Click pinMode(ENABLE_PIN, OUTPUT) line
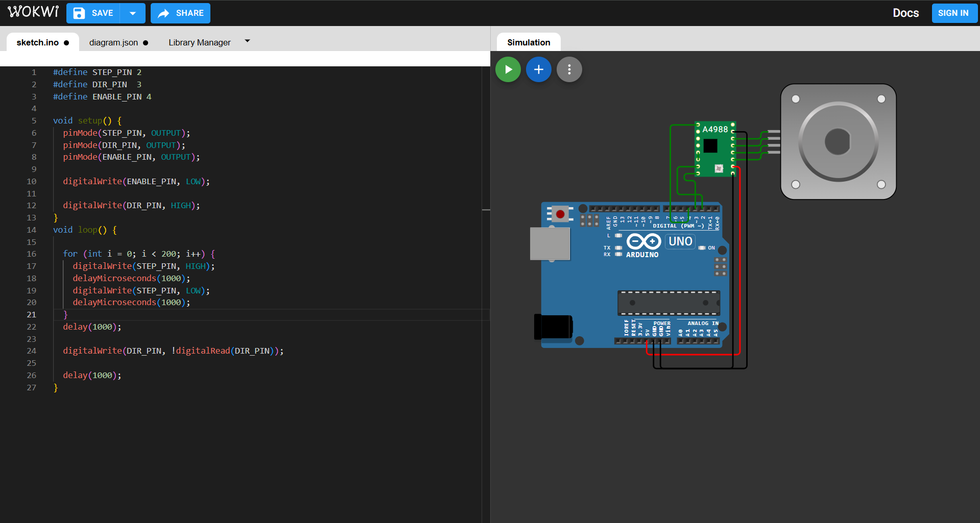Screen dimensions: 980x523 131,157
